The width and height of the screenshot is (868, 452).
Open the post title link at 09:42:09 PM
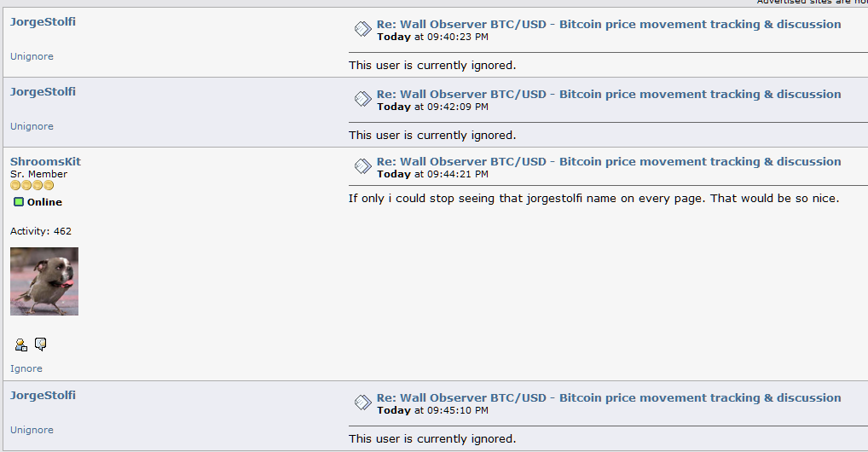click(609, 94)
